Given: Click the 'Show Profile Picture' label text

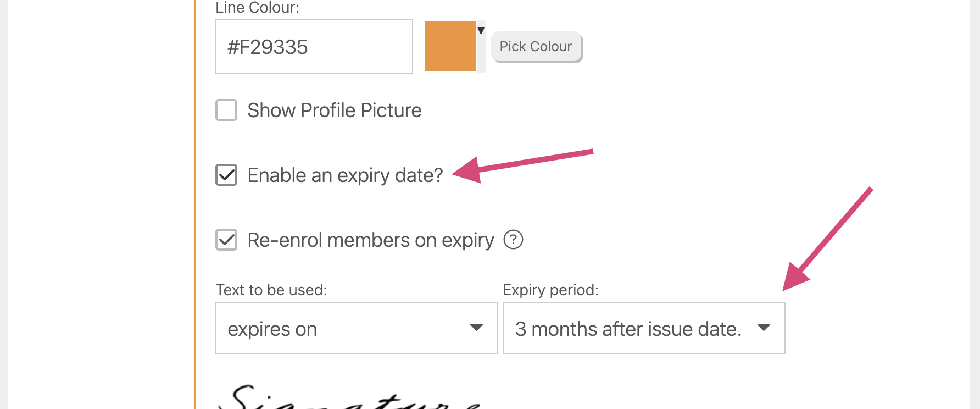Looking at the screenshot, I should [x=334, y=110].
